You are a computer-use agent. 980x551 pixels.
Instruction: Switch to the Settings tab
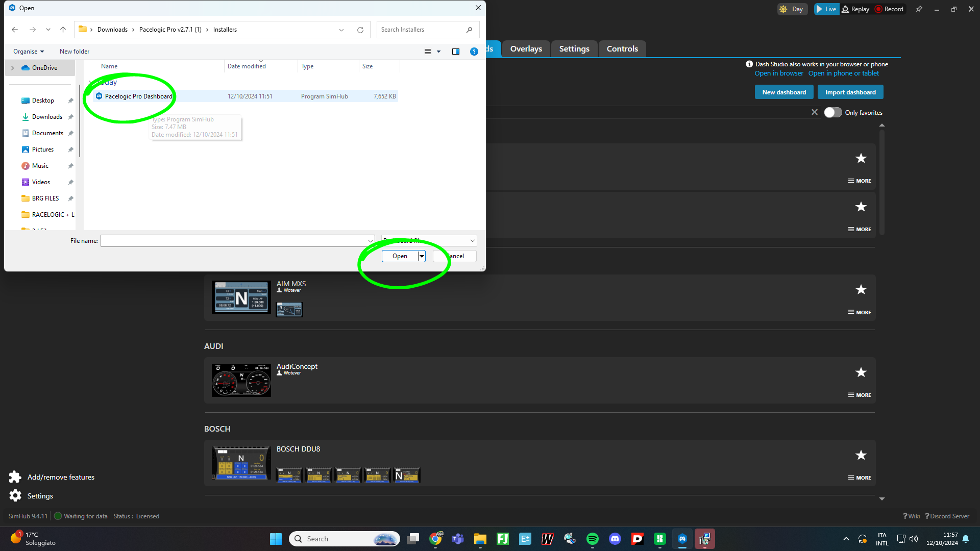[x=574, y=49]
